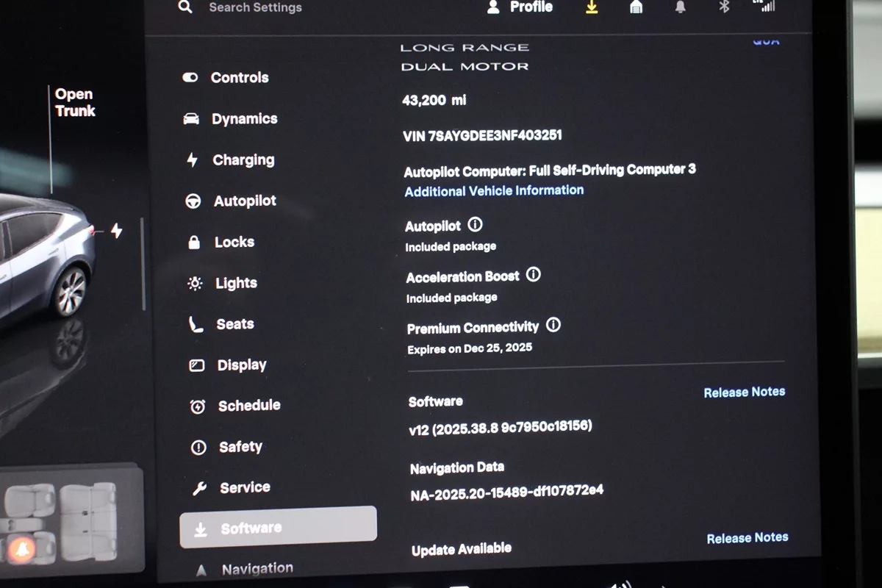Select Charging in the sidebar
This screenshot has height=588, width=882.
(243, 159)
